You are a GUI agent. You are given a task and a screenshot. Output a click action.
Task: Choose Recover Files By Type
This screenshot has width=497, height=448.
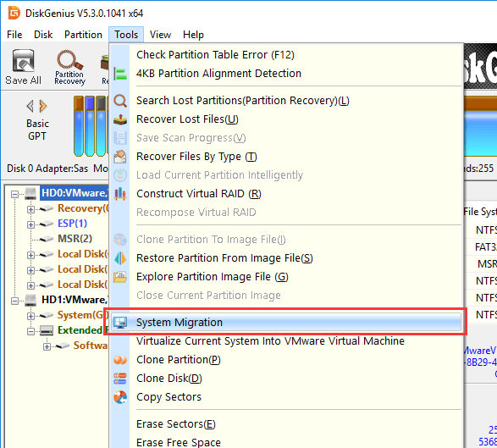286,157
